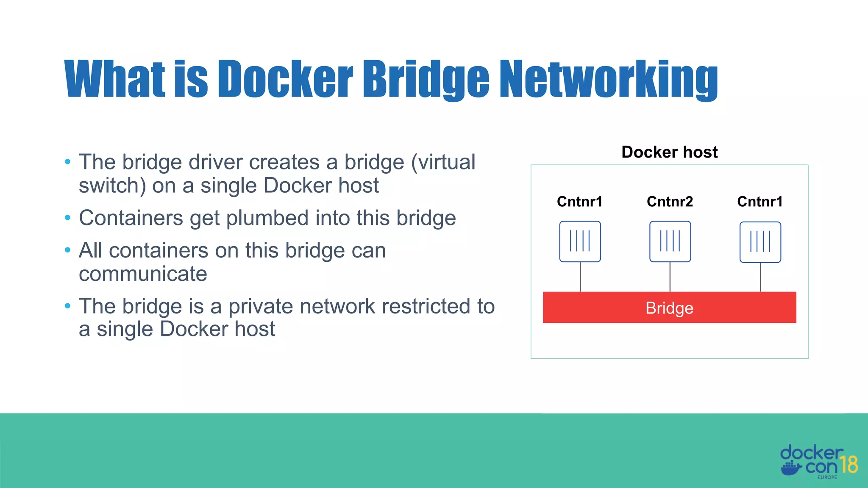868x488 pixels.
Task: Click the empty area below Bridge inside host box
Action: click(x=669, y=341)
